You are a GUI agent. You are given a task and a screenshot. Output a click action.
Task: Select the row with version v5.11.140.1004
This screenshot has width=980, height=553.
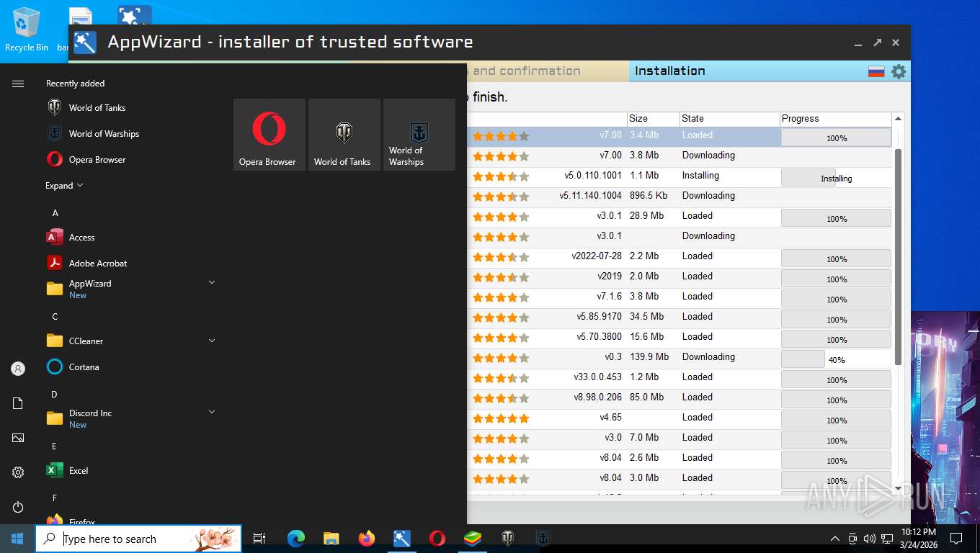(x=679, y=196)
